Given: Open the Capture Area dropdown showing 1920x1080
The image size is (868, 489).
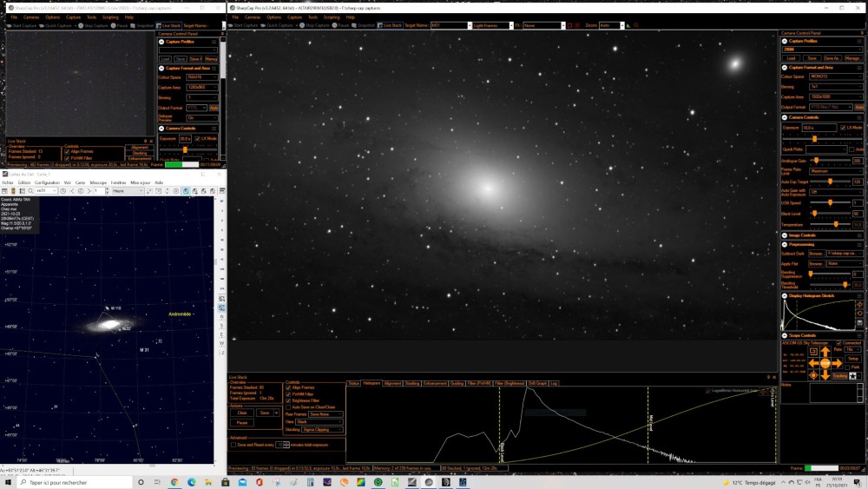Looking at the screenshot, I should click(836, 97).
